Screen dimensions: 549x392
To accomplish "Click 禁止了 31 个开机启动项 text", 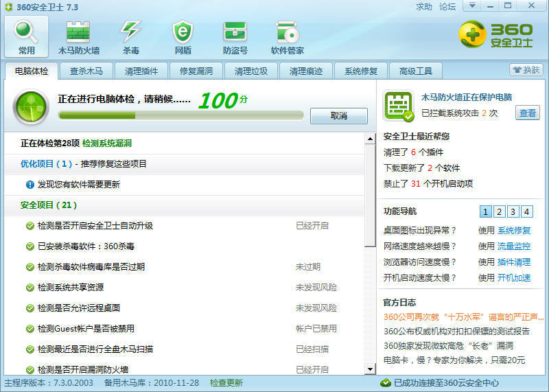I will (428, 183).
